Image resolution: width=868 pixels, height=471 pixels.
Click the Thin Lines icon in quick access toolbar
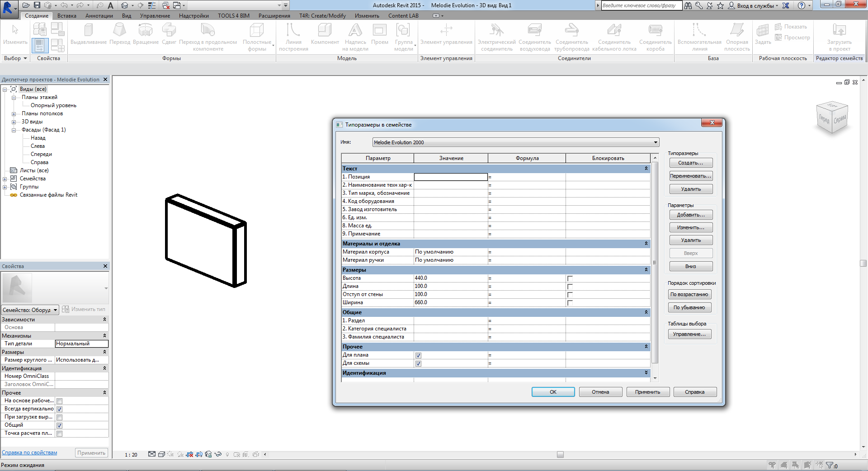[152, 5]
